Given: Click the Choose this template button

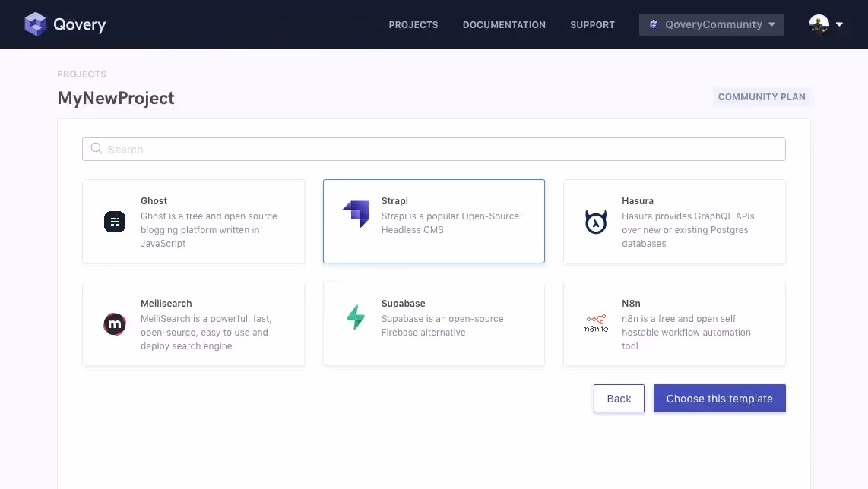Looking at the screenshot, I should 719,398.
